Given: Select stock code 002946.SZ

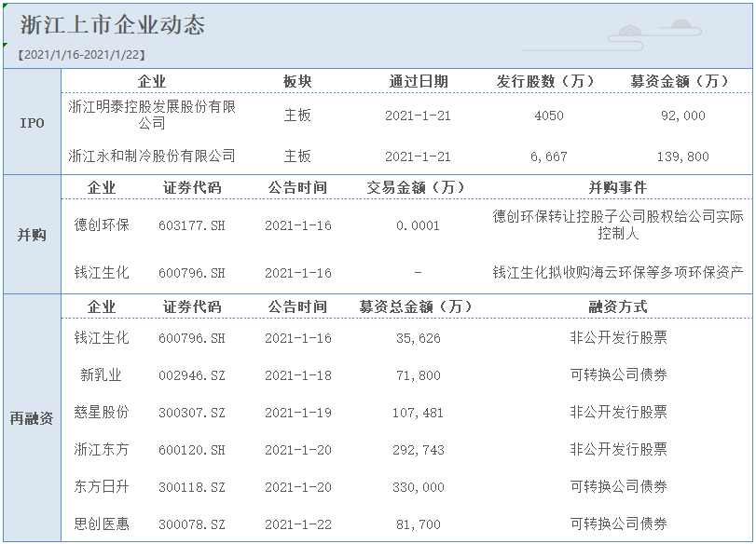Looking at the screenshot, I should pos(192,375).
